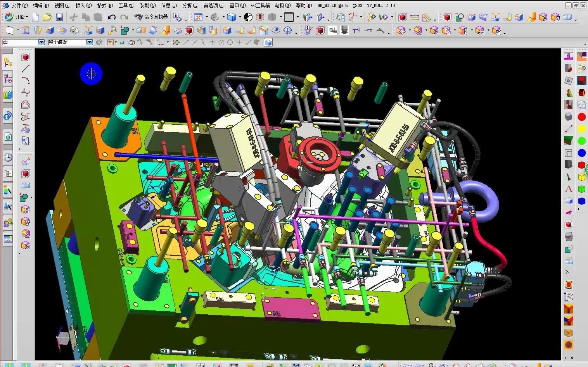This screenshot has height=367, width=588.
Task: Select the Arc tool below the Line tool
Action: [26, 81]
